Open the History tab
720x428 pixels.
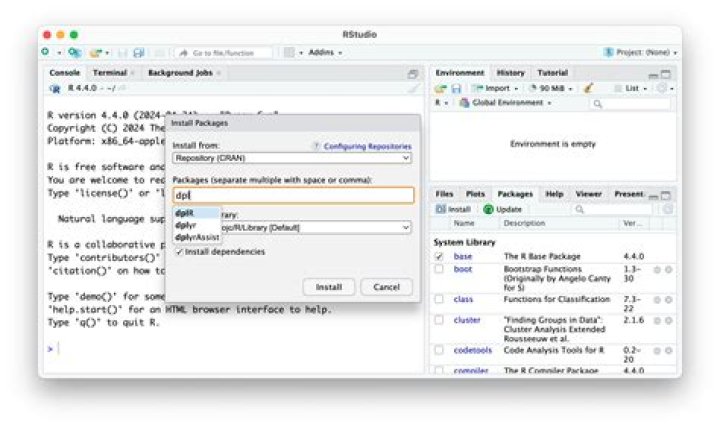click(510, 73)
